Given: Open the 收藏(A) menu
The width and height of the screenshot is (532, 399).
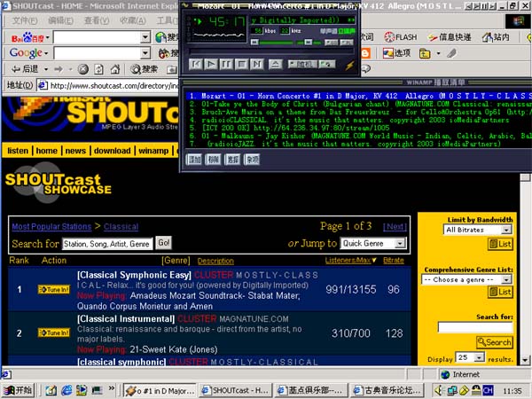Looking at the screenshot, I should click(133, 21).
